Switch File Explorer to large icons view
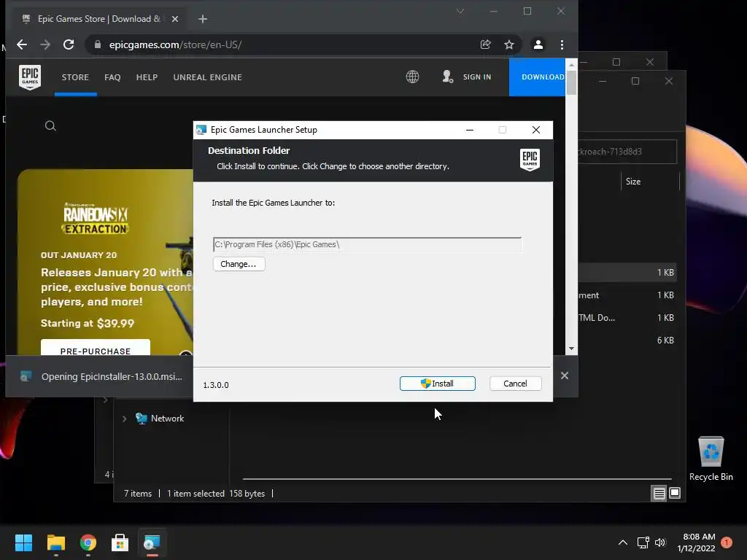 [675, 494]
